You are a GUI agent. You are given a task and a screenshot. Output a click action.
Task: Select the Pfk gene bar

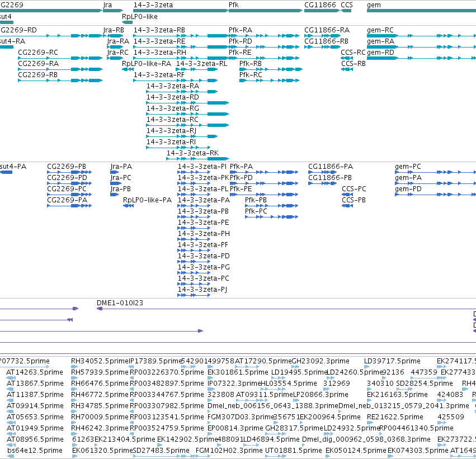[x=266, y=11]
